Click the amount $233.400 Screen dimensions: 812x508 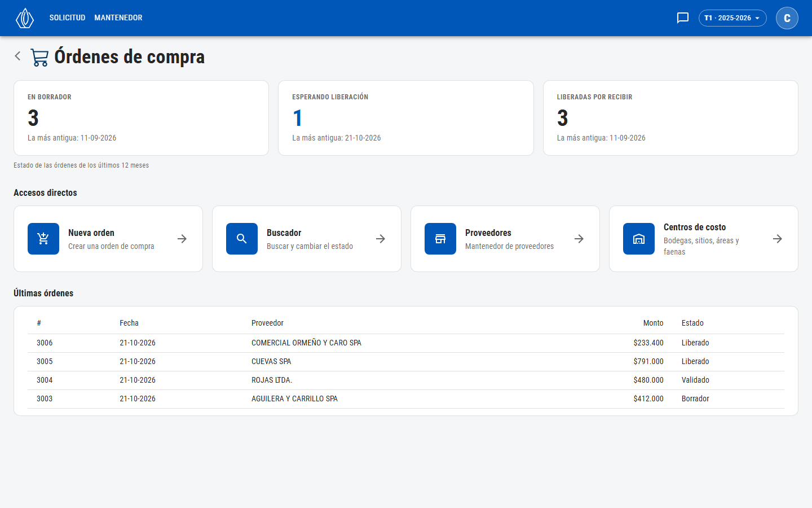648,343
